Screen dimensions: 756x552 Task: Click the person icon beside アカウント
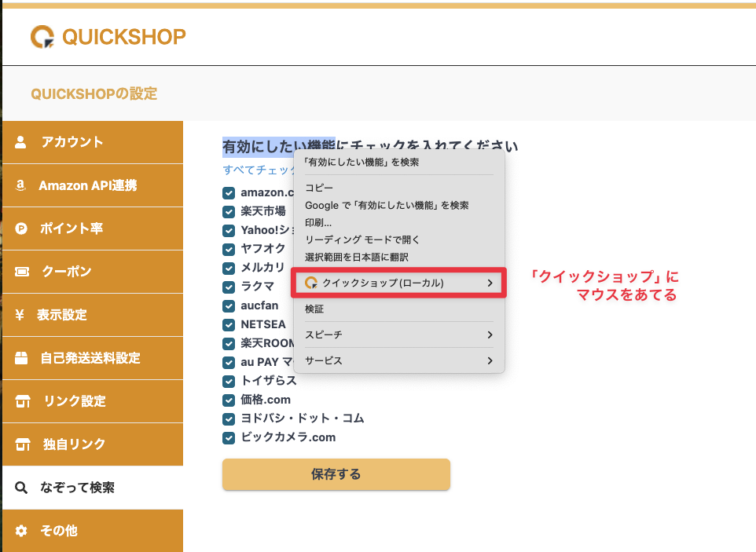[21, 142]
